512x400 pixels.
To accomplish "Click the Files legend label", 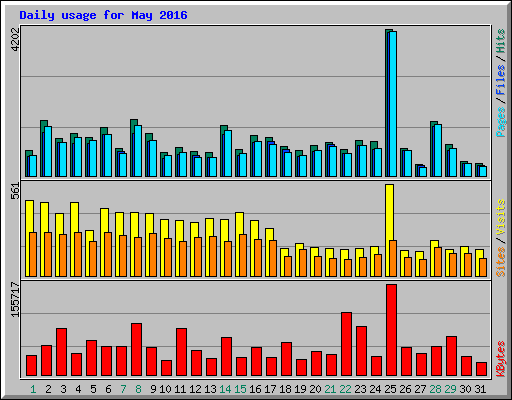I will (501, 80).
